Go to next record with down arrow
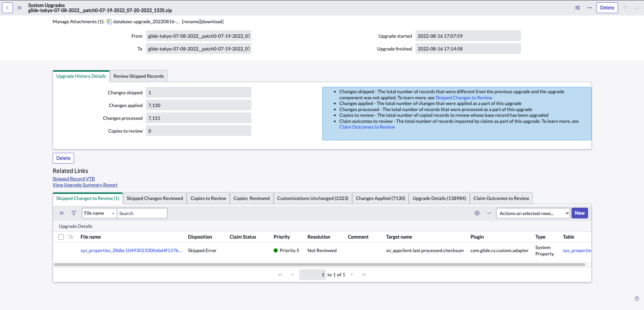 [x=637, y=8]
